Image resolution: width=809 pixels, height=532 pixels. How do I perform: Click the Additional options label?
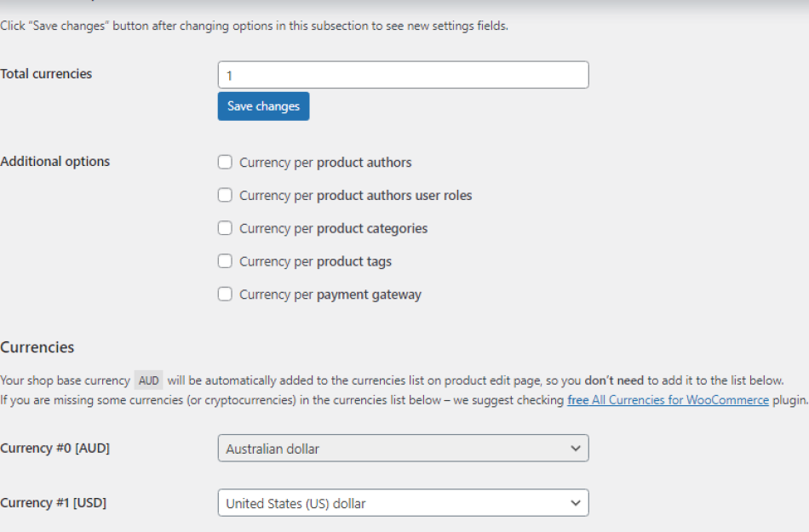pyautogui.click(x=55, y=161)
